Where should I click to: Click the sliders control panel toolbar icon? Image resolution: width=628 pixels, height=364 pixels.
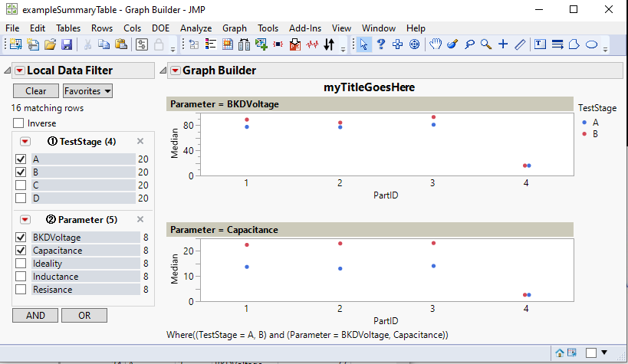pos(142,44)
